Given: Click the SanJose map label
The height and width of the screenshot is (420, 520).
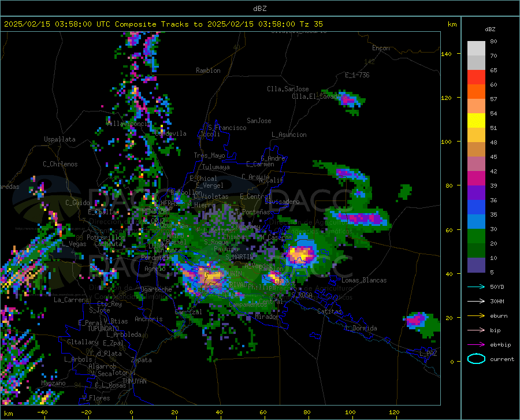Looking at the screenshot, I should [259, 121].
